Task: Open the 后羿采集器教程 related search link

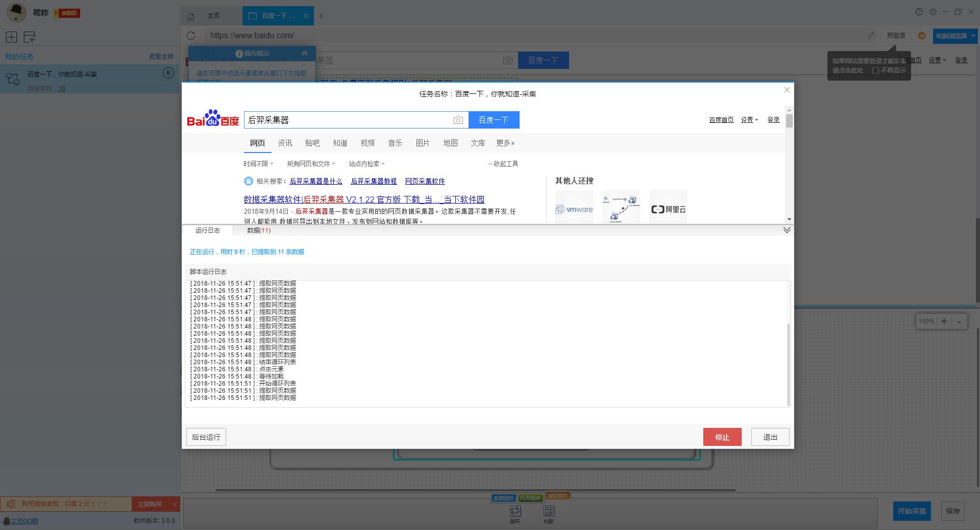Action: [374, 181]
